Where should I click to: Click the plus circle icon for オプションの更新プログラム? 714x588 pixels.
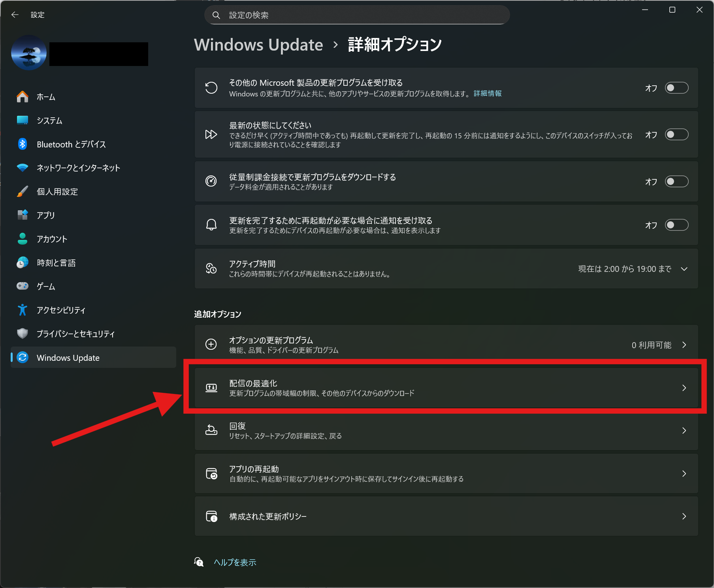[211, 345]
